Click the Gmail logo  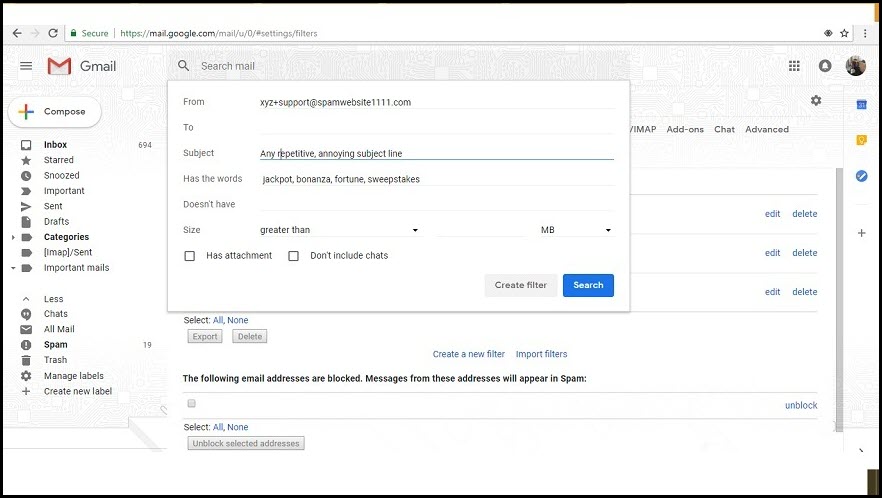[82, 66]
